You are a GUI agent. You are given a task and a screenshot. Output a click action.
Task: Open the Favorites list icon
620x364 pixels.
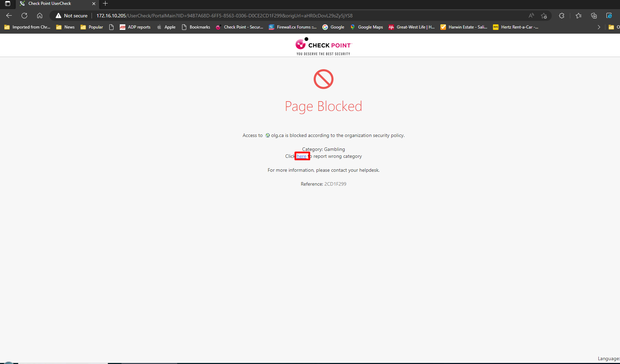[579, 16]
